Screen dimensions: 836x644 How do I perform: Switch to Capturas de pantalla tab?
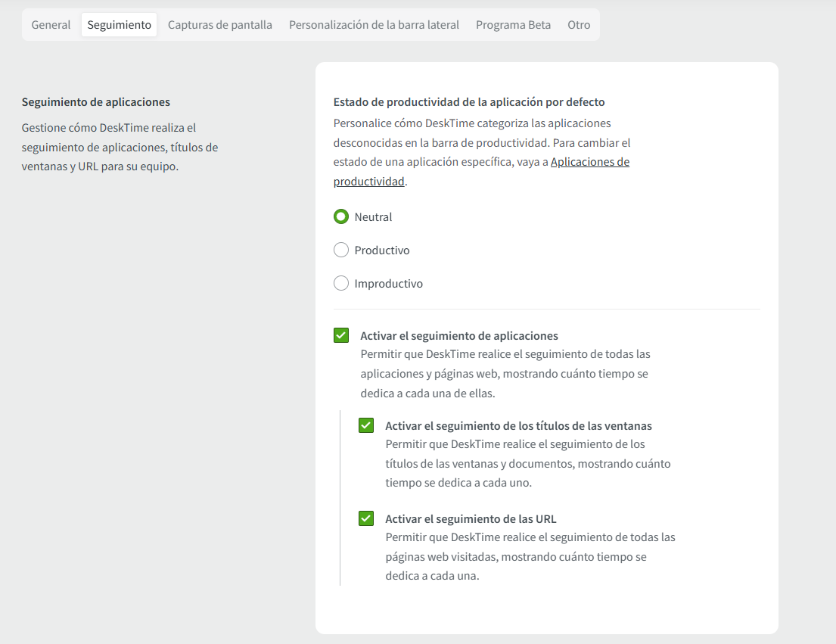(x=219, y=25)
